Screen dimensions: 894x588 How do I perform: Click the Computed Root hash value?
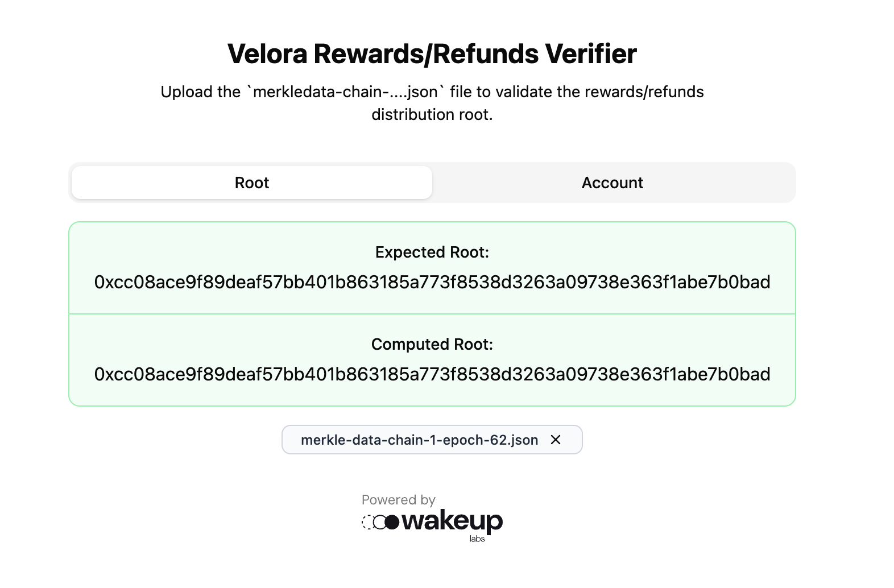click(432, 374)
